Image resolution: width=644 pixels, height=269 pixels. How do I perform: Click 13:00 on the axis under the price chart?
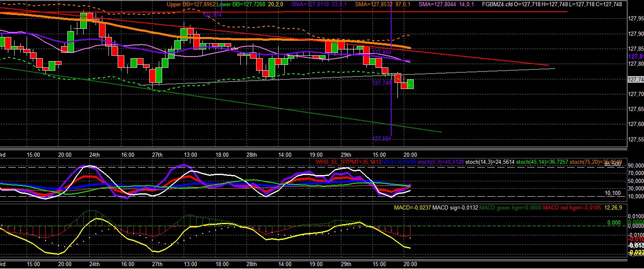[190, 155]
